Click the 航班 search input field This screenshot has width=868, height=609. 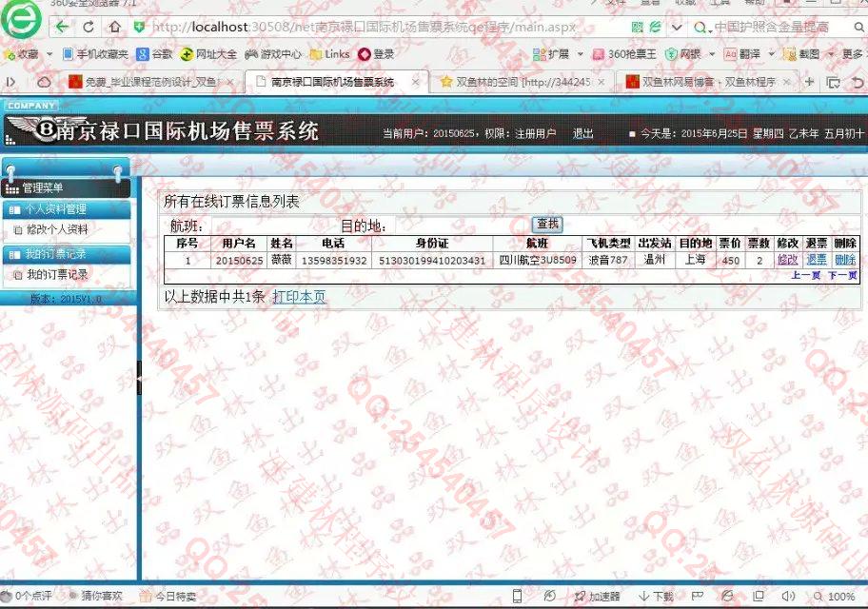click(271, 226)
